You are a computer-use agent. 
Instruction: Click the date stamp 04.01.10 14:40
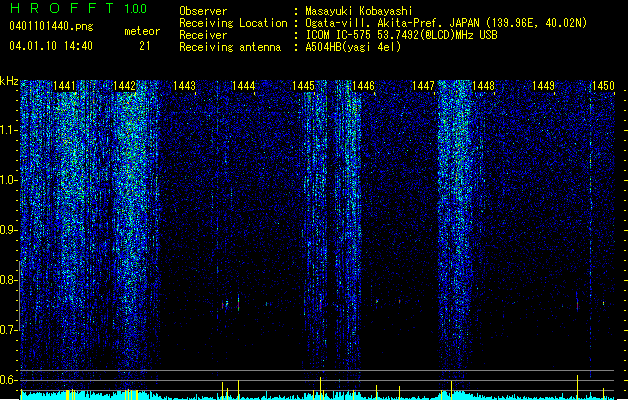pos(51,46)
